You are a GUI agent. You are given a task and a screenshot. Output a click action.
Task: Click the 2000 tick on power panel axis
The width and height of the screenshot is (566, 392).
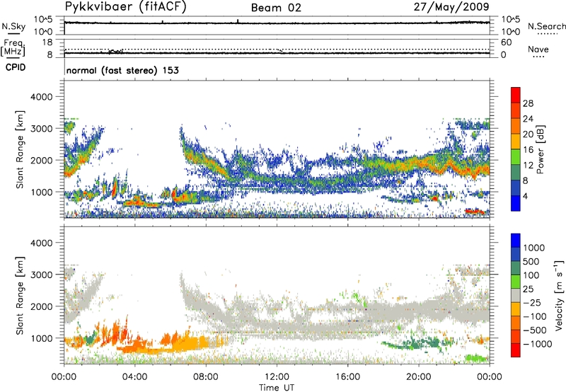click(x=41, y=160)
